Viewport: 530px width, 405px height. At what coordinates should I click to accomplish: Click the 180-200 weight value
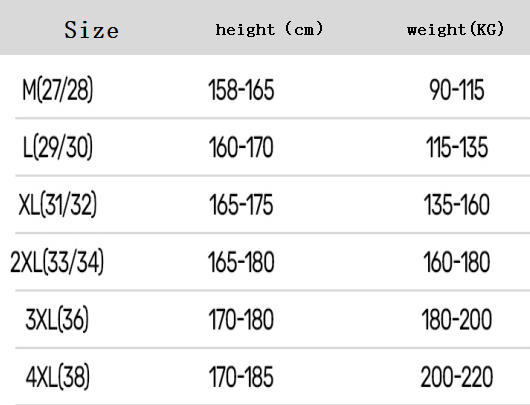coord(457,319)
